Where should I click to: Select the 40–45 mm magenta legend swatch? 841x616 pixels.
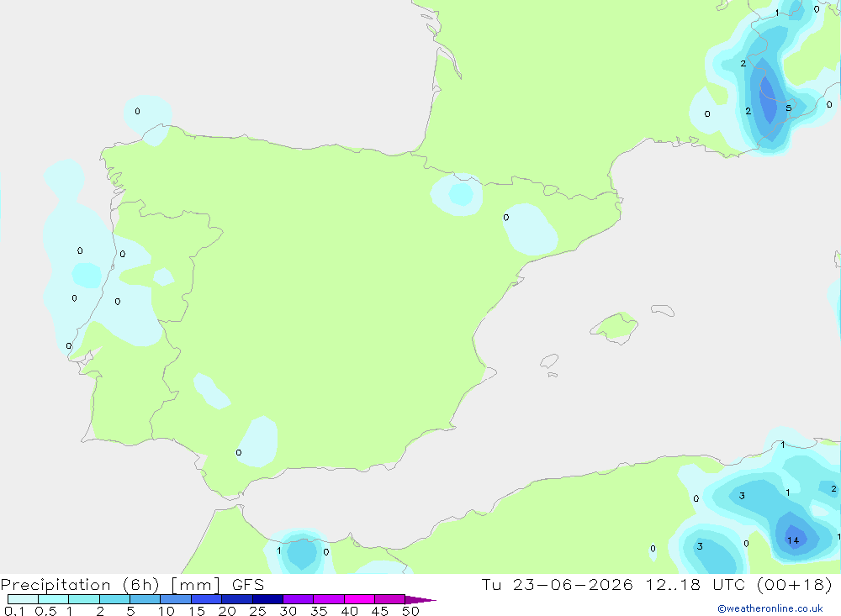pos(359,599)
